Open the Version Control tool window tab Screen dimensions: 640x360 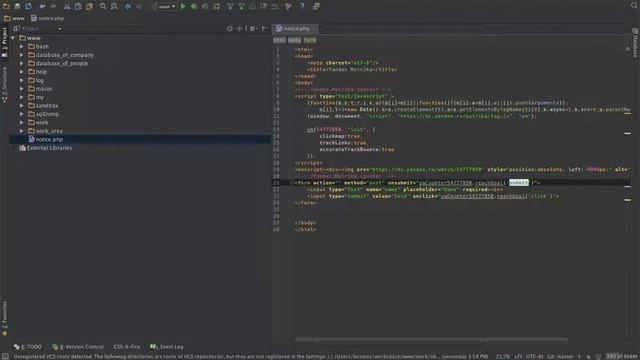tap(78, 347)
